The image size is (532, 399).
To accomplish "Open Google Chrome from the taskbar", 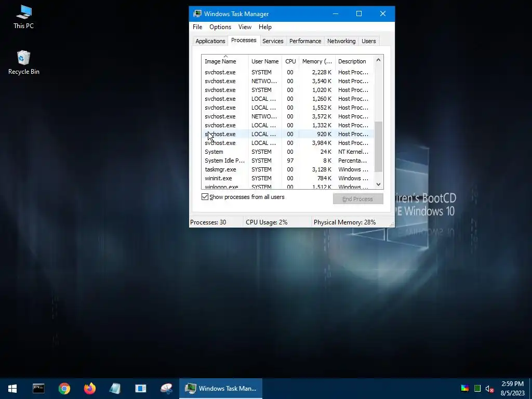I will pos(64,389).
